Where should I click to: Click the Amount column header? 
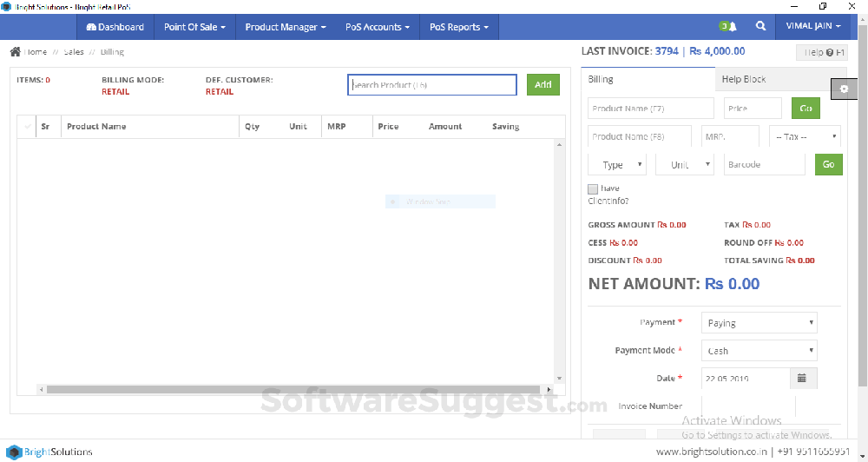click(x=445, y=126)
